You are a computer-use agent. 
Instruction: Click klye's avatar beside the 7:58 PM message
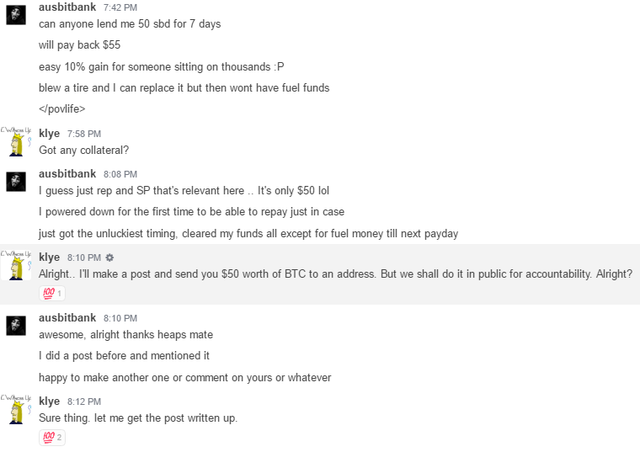click(16, 143)
